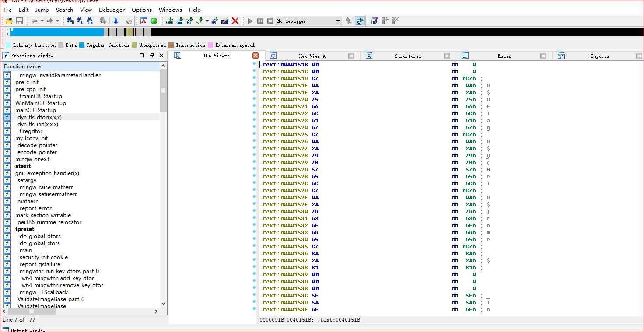Viewport: 644px width, 332px height.
Task: Click Functions window horizontal scrollbar thumb
Action: (x=31, y=311)
